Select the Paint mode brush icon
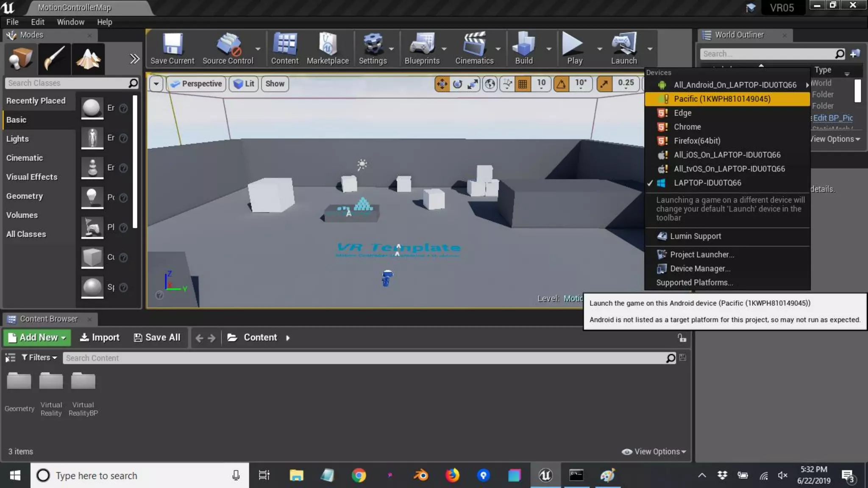The height and width of the screenshot is (488, 868). coord(54,58)
